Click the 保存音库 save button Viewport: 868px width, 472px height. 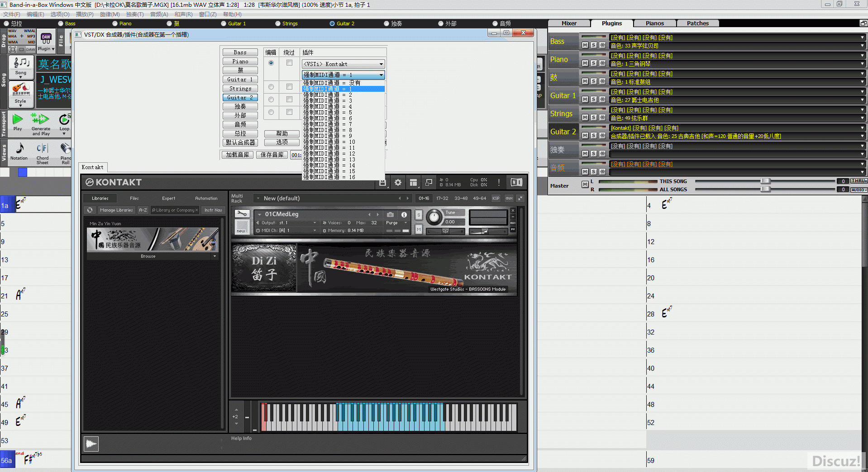[272, 155]
